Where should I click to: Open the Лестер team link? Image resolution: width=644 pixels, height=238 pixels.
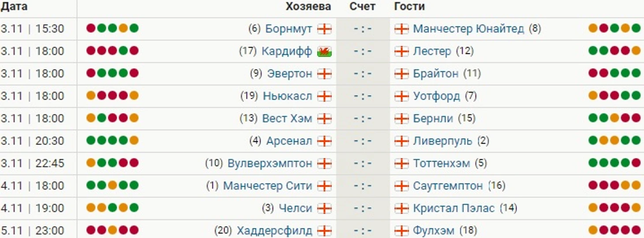click(x=432, y=52)
